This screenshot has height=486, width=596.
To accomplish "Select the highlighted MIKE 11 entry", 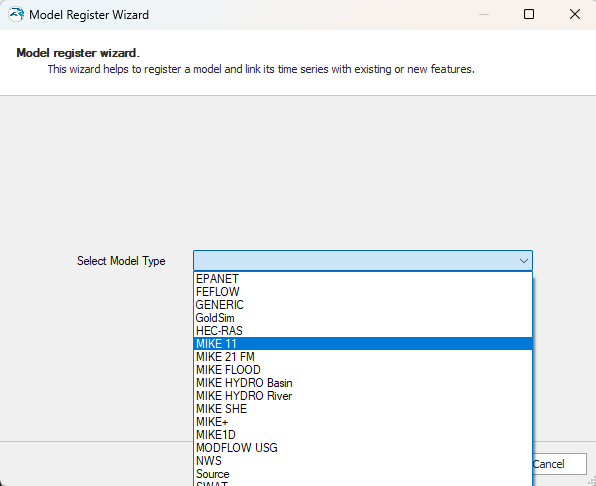I will tap(363, 344).
